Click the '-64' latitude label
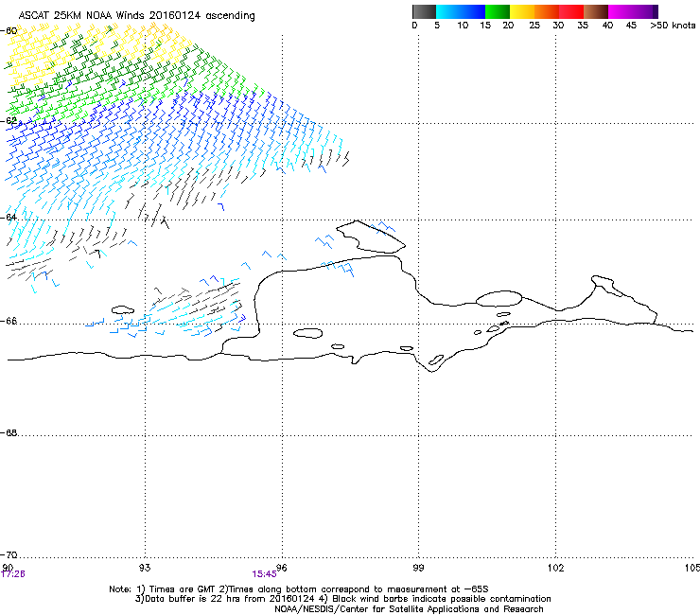This screenshot has height=615, width=700. click(10, 217)
